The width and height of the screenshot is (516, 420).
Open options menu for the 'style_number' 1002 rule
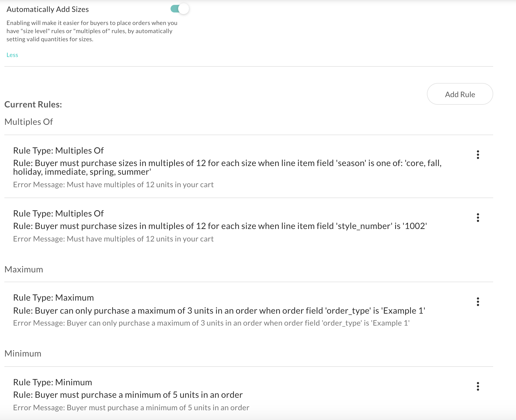(x=478, y=218)
